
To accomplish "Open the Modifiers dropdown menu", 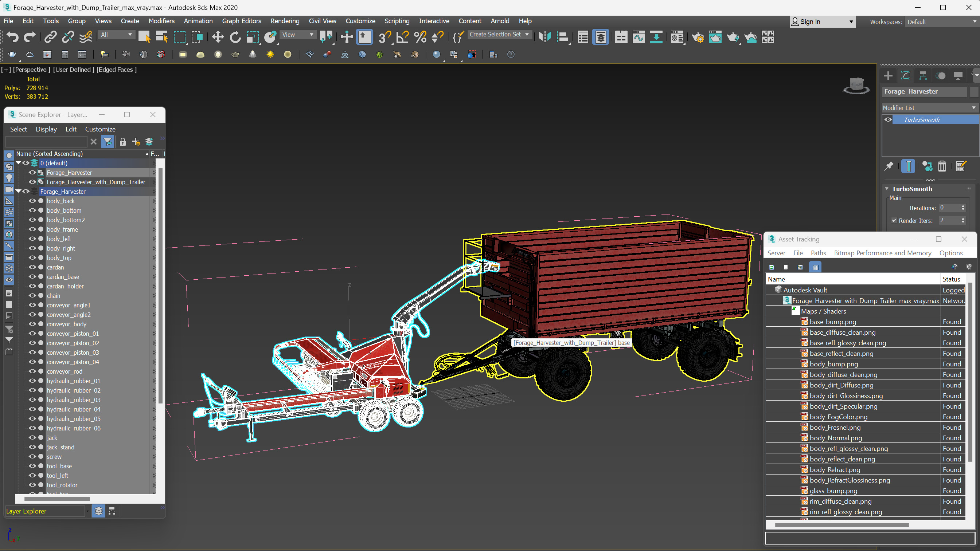I will click(161, 21).
